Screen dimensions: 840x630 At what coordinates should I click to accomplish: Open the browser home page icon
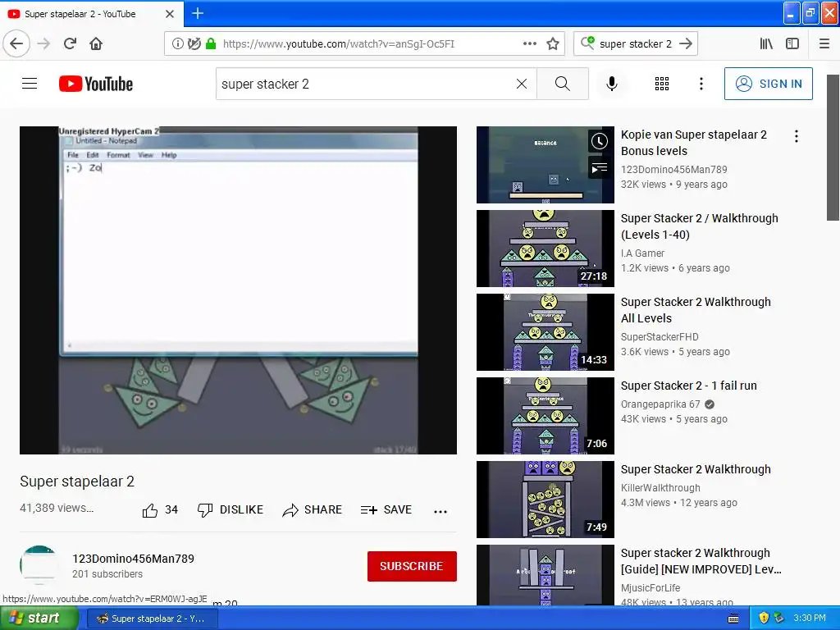coord(96,43)
